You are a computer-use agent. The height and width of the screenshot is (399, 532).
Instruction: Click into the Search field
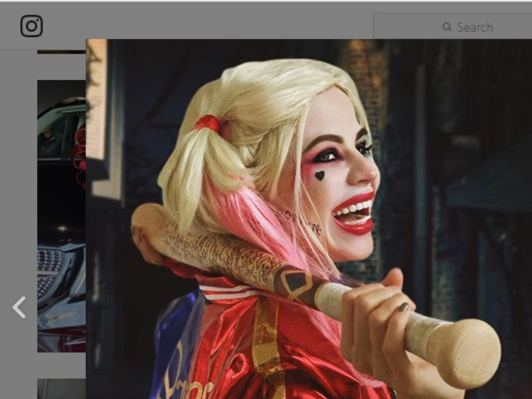pos(452,27)
